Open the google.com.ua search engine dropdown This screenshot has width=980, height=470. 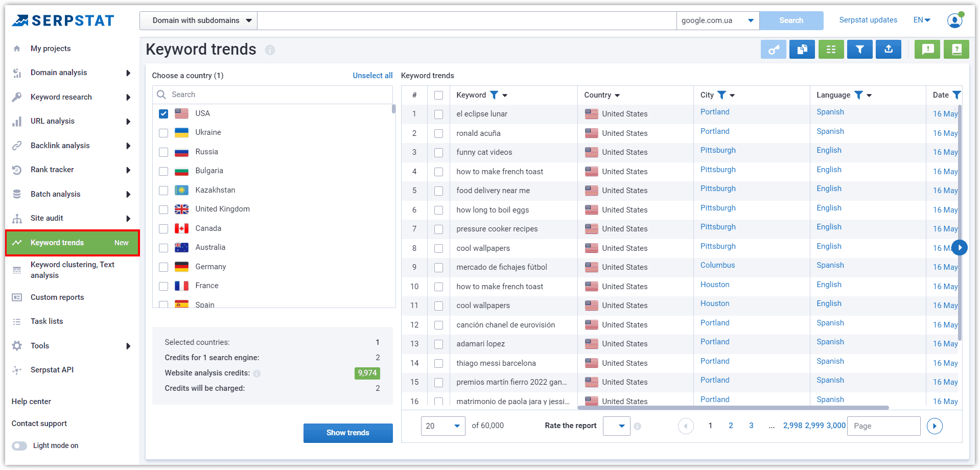[718, 20]
